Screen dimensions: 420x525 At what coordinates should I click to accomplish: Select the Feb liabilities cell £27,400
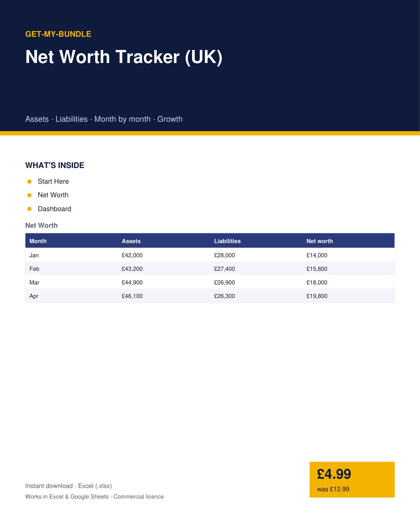click(x=225, y=269)
